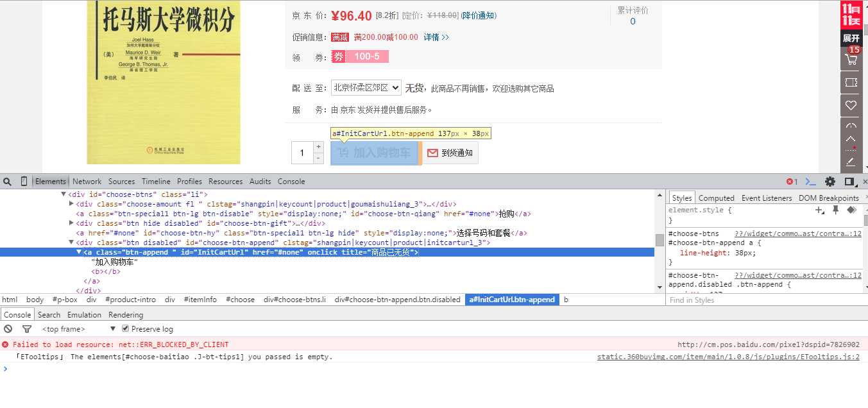Click the #product-intro breadcrumb item
868x408 pixels.
(x=131, y=300)
